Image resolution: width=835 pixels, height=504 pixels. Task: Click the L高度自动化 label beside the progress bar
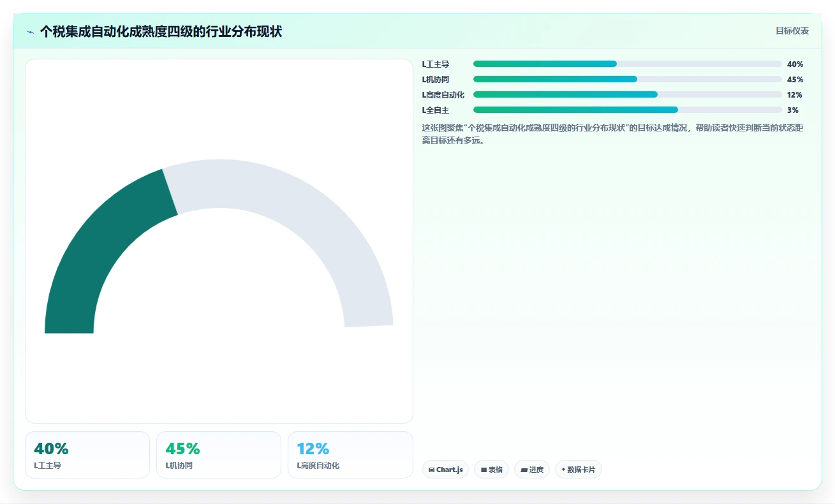[443, 94]
